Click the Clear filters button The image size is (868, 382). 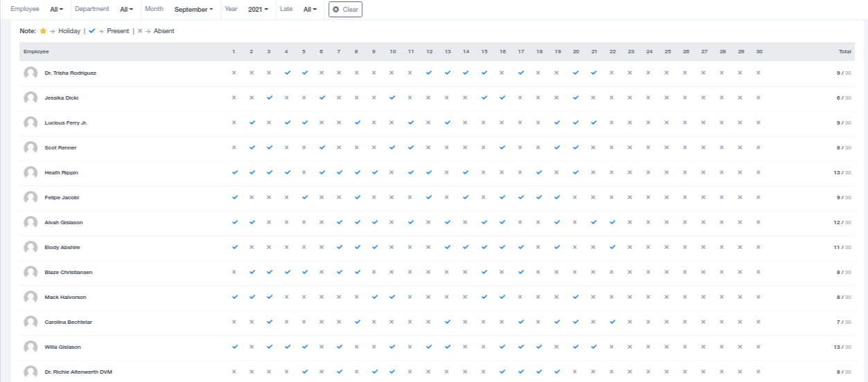[345, 10]
